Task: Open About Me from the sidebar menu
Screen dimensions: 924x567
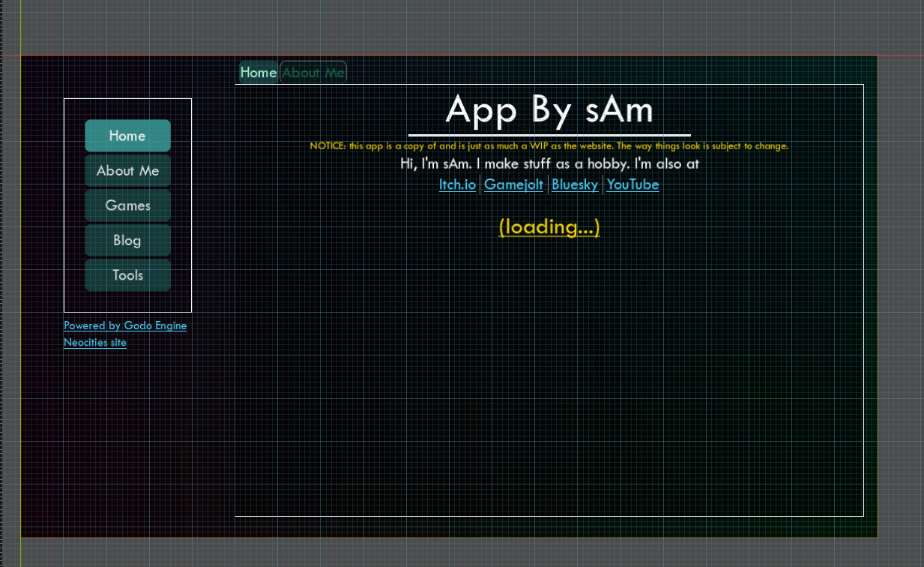Action: 127,171
